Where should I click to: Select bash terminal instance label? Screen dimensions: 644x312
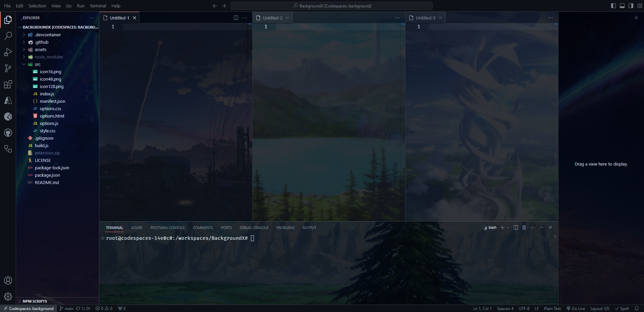(x=489, y=227)
